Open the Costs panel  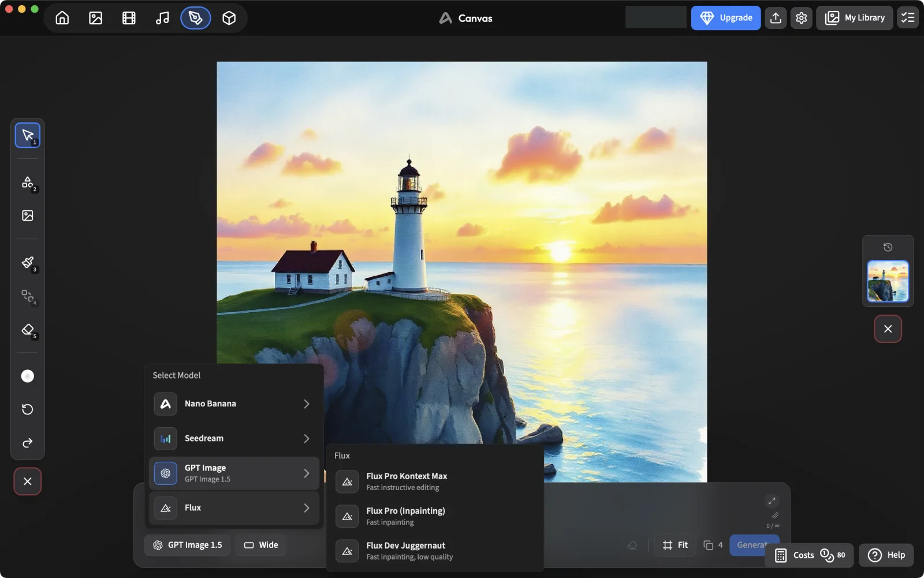click(x=809, y=555)
